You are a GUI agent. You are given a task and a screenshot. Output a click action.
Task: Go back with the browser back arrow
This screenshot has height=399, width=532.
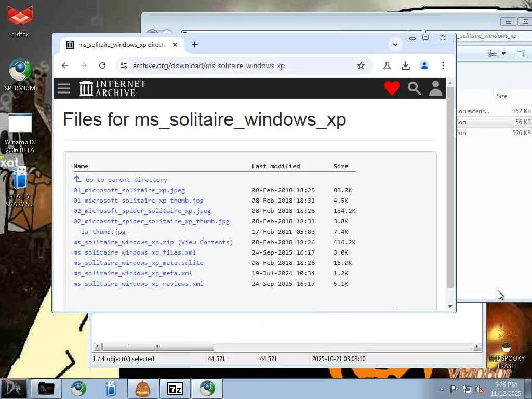(65, 65)
